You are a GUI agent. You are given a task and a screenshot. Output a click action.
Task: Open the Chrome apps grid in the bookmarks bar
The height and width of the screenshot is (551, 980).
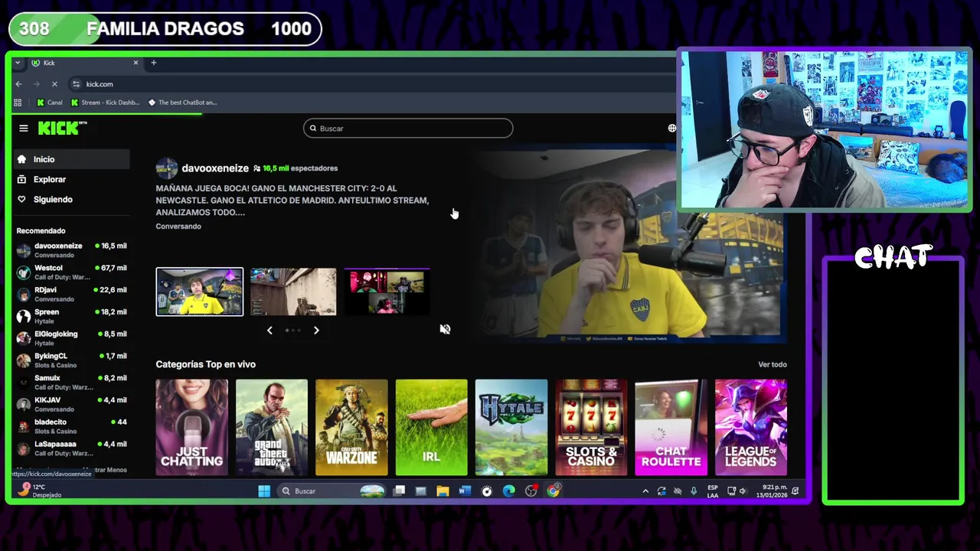(18, 103)
